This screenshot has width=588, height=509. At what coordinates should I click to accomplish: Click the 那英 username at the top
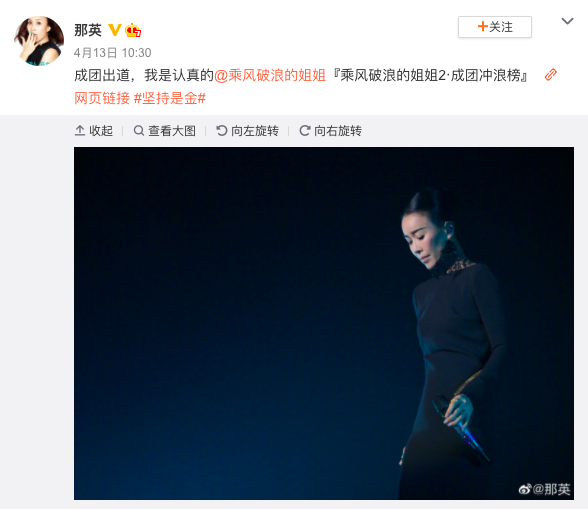click(x=88, y=30)
